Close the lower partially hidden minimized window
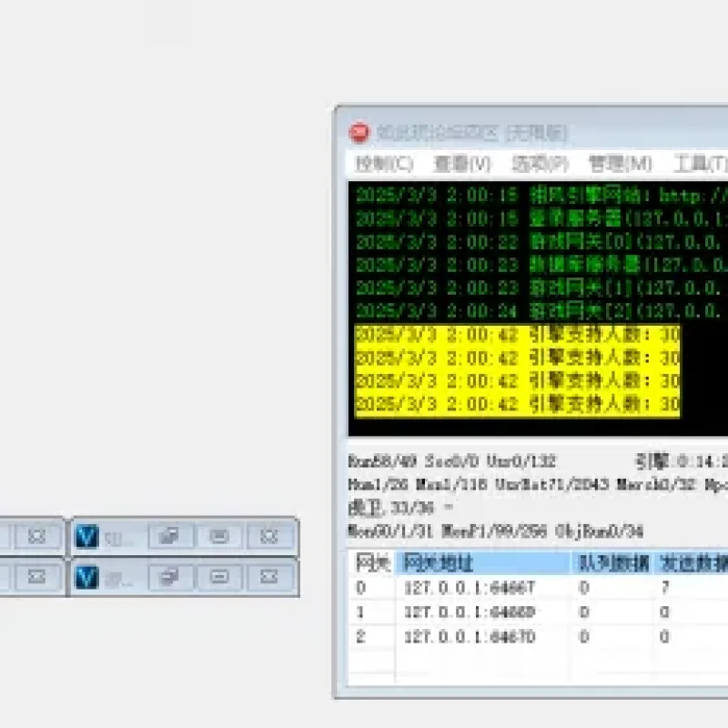Viewport: 728px width, 728px height. pyautogui.click(x=37, y=577)
